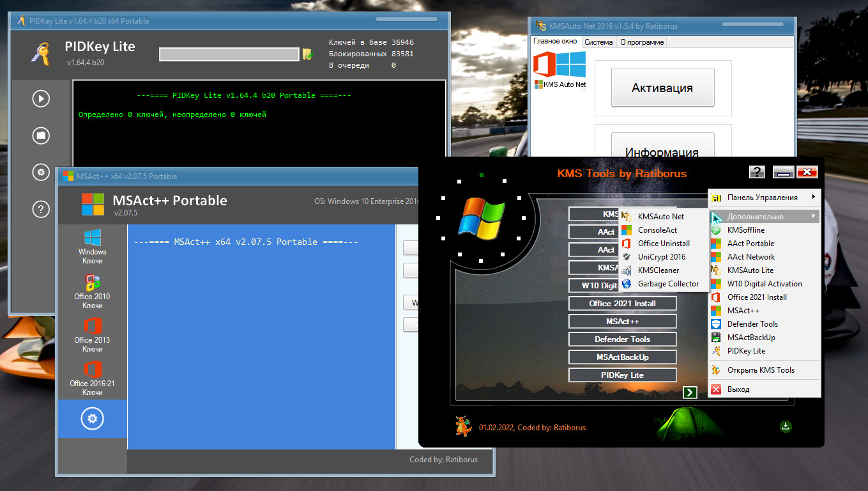Launch Garbage Collector from the submenu
868x491 pixels.
coord(664,284)
